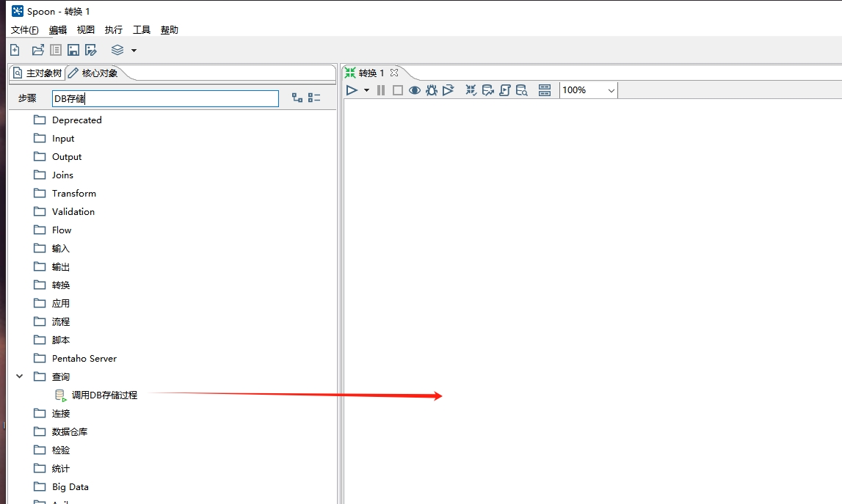The image size is (842, 504).
Task: Select the 调用DB存储过程 step
Action: 104,395
